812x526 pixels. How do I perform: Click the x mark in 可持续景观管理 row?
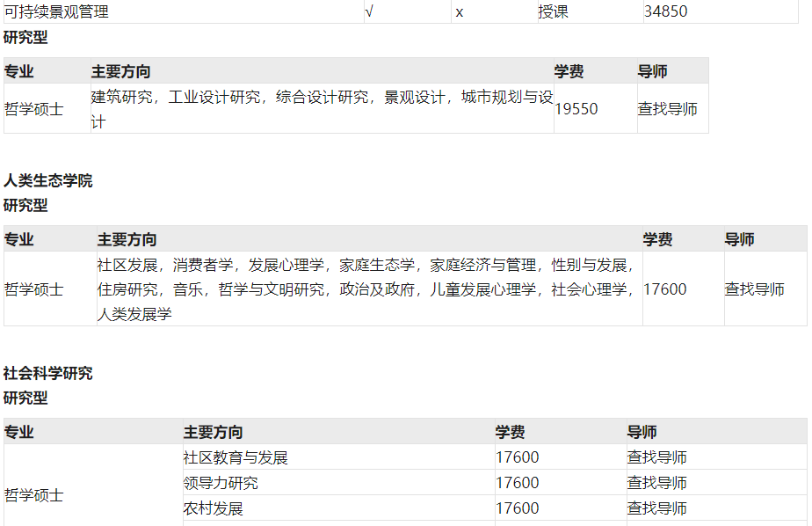coord(457,11)
